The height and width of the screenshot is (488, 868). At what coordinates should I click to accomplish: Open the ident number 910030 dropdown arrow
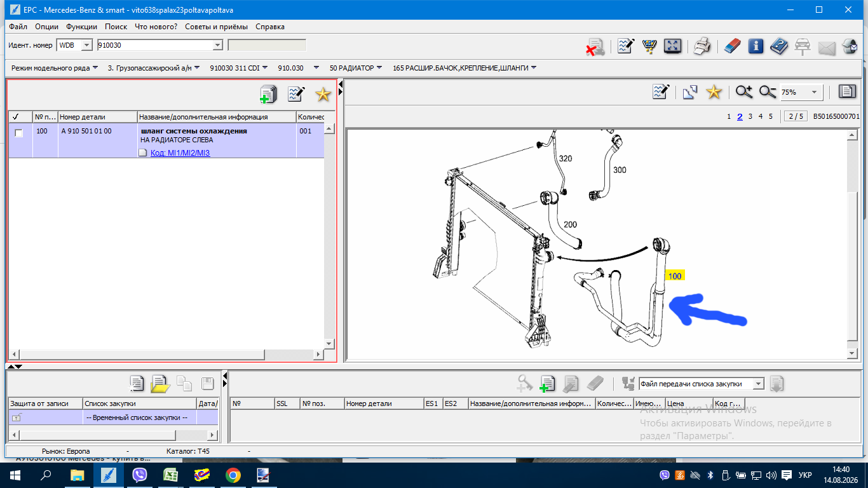click(x=217, y=45)
